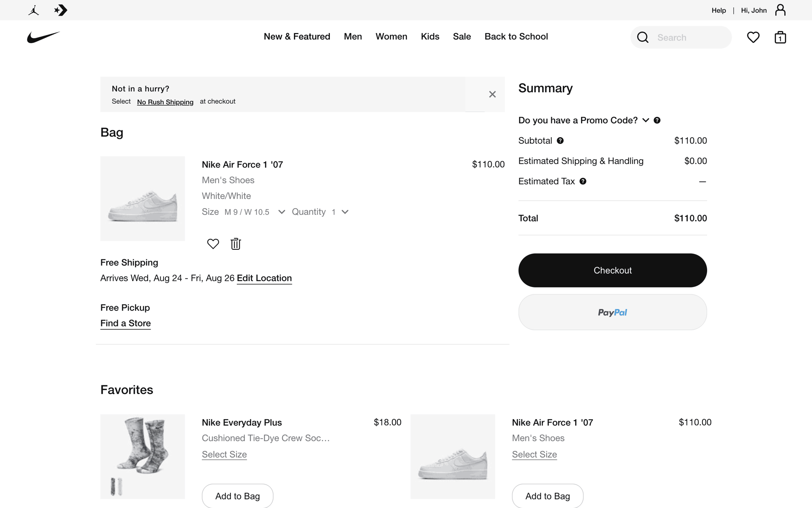Open Air Force 1 thumbnail in bag

(x=143, y=199)
